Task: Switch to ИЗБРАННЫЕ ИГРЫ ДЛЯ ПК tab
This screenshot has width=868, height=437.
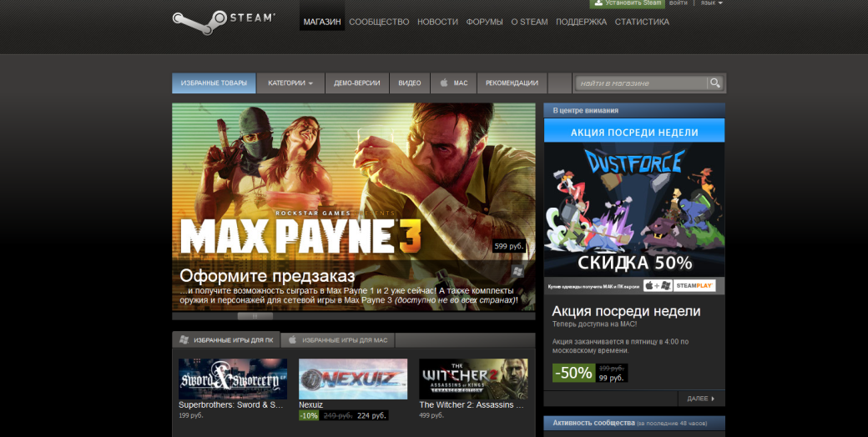Action: (226, 339)
